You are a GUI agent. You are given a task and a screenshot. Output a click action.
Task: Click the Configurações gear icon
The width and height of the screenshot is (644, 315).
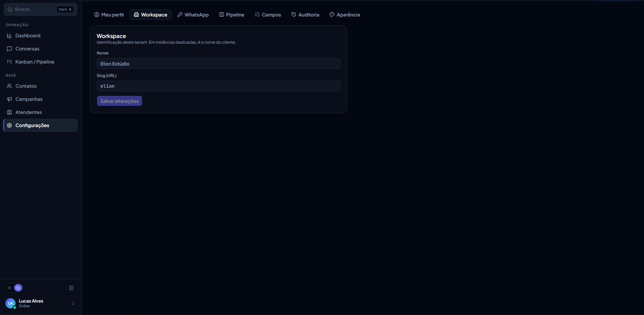pyautogui.click(x=9, y=125)
